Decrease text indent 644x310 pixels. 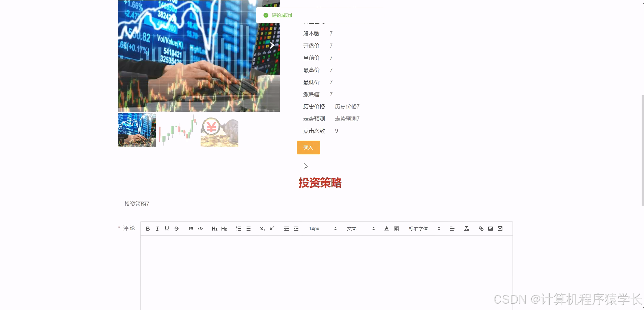[x=286, y=229]
